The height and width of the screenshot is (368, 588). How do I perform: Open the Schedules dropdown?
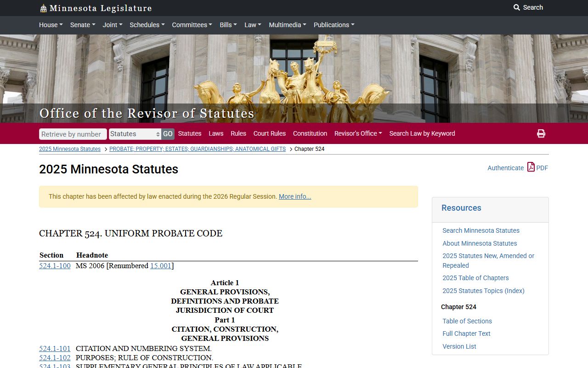coord(147,25)
